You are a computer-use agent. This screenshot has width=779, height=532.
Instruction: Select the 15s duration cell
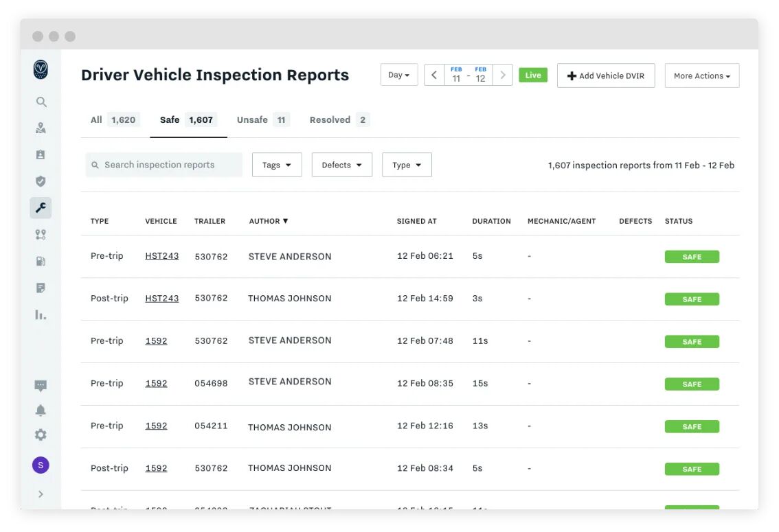[x=480, y=384]
